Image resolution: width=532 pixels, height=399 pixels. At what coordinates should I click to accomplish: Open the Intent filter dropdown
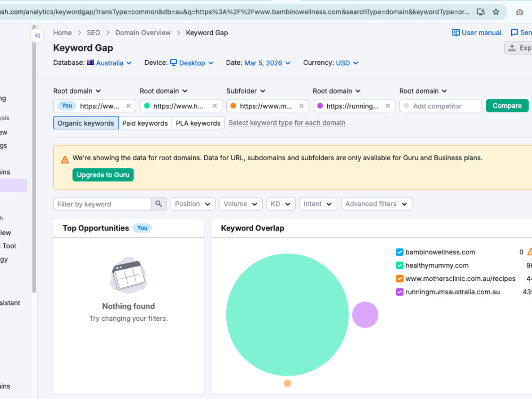(x=318, y=204)
